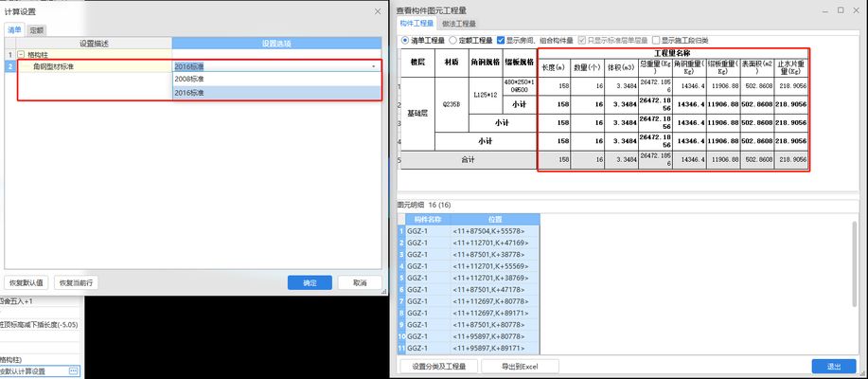Uncheck 显示房间、组合构件量 checkbox
Viewport: 868px width, 379px height.
point(501,41)
